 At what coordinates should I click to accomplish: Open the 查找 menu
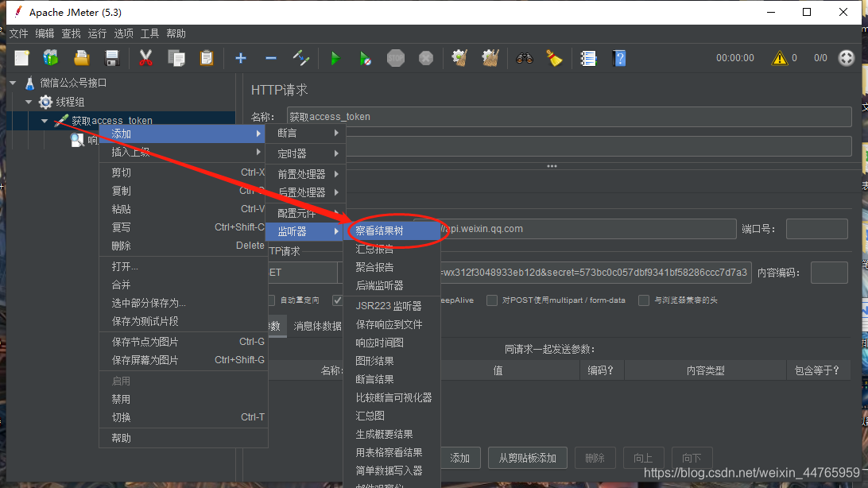[x=71, y=33]
